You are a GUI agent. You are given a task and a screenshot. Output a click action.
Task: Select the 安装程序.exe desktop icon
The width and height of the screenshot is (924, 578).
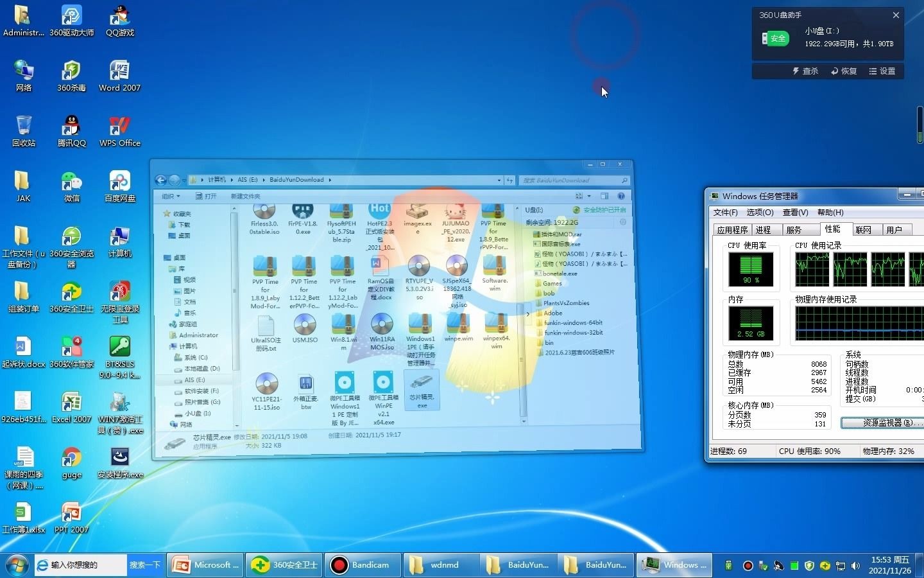pos(120,463)
